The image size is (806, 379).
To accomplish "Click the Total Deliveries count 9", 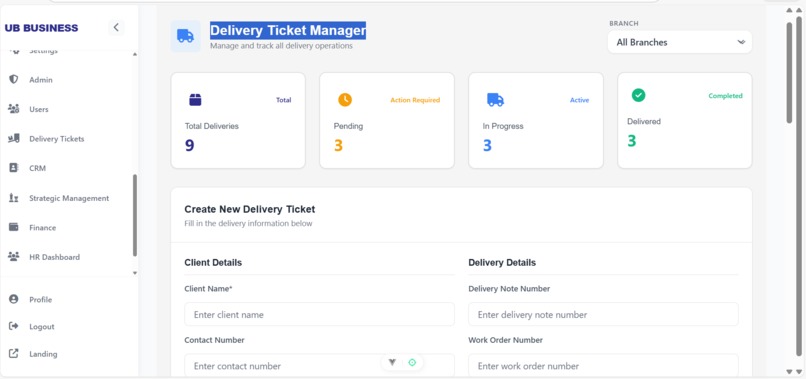I will coord(190,146).
